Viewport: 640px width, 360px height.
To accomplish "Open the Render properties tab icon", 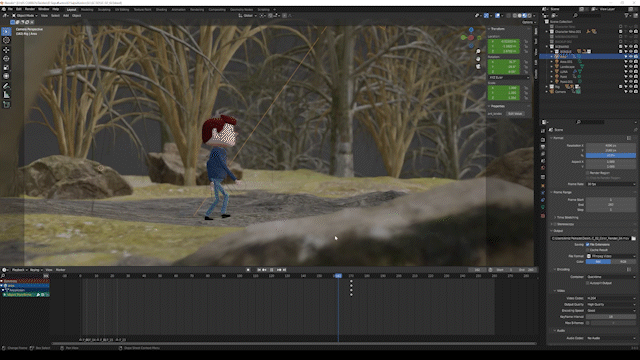I will 543,140.
